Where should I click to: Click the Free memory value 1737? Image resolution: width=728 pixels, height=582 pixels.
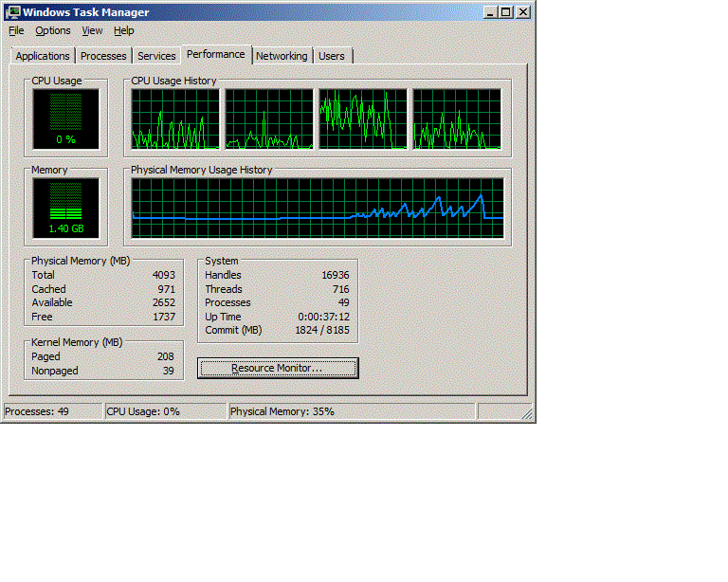coord(164,317)
